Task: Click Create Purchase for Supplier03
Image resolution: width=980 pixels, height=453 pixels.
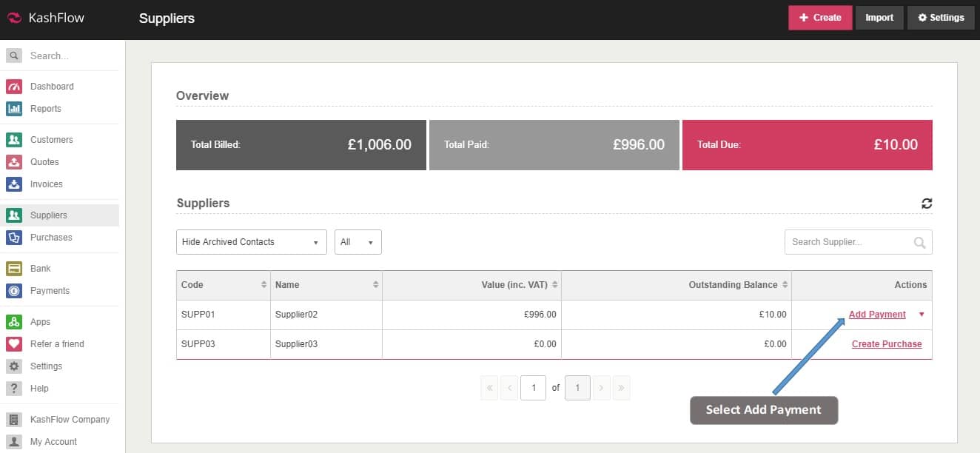Action: tap(887, 344)
